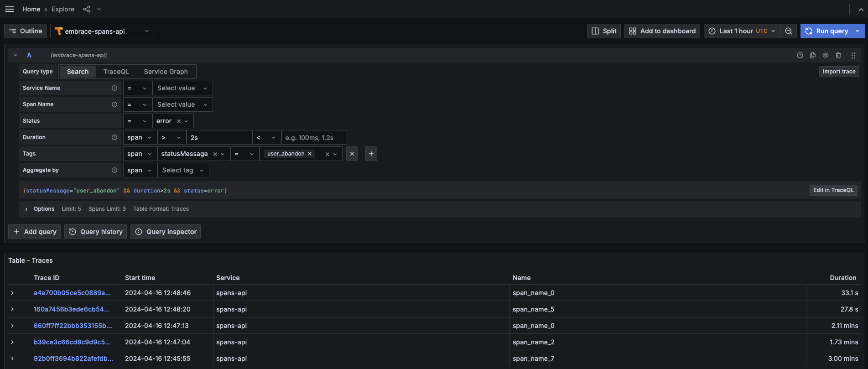Viewport: 868px width, 369px height.
Task: Expand the query Options section
Action: (26, 209)
